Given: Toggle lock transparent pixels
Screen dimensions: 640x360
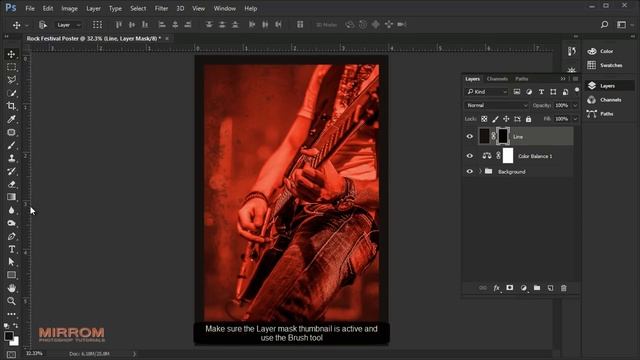Looking at the screenshot, I should pyautogui.click(x=484, y=119).
